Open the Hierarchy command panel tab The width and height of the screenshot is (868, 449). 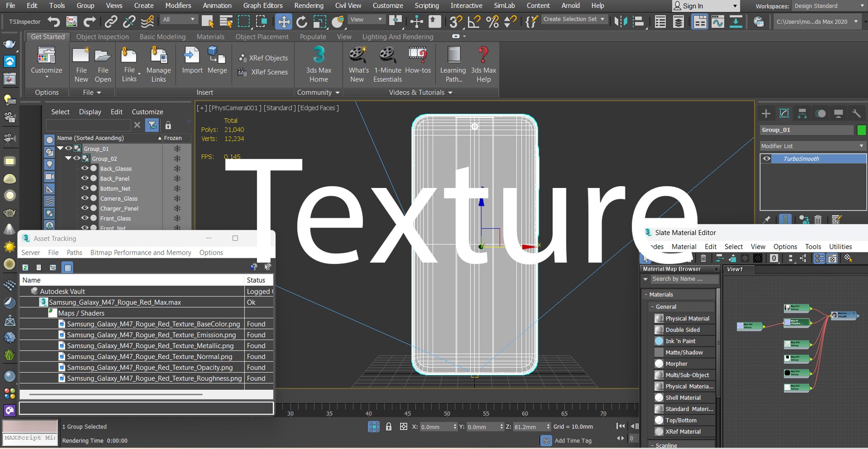(802, 113)
